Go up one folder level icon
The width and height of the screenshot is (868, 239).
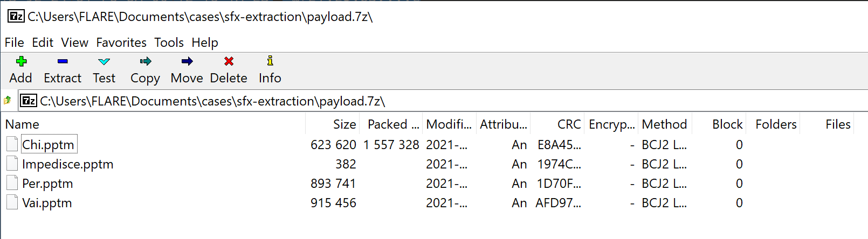click(x=8, y=101)
